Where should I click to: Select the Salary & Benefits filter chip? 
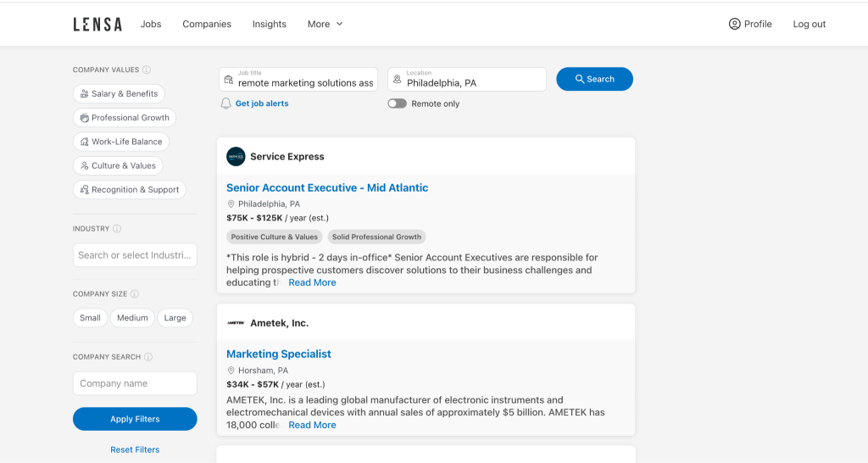click(119, 93)
